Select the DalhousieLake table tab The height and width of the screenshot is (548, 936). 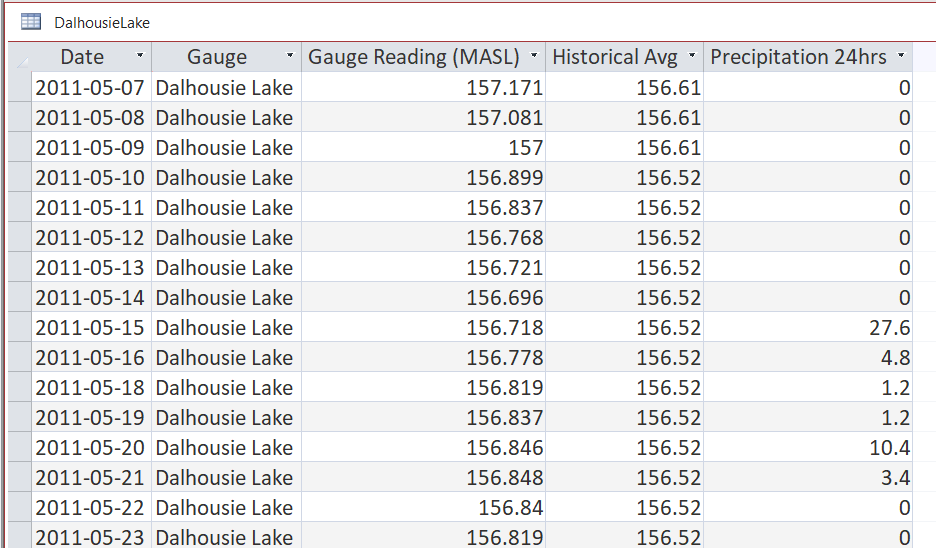coord(101,23)
